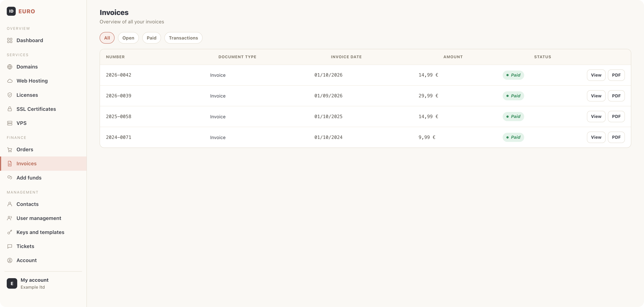This screenshot has height=307, width=644.
Task: Click the server icon for VPS
Action: tap(10, 123)
